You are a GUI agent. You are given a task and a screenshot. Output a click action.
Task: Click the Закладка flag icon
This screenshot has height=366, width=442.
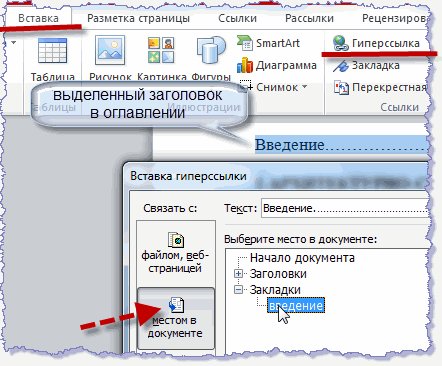[x=341, y=66]
